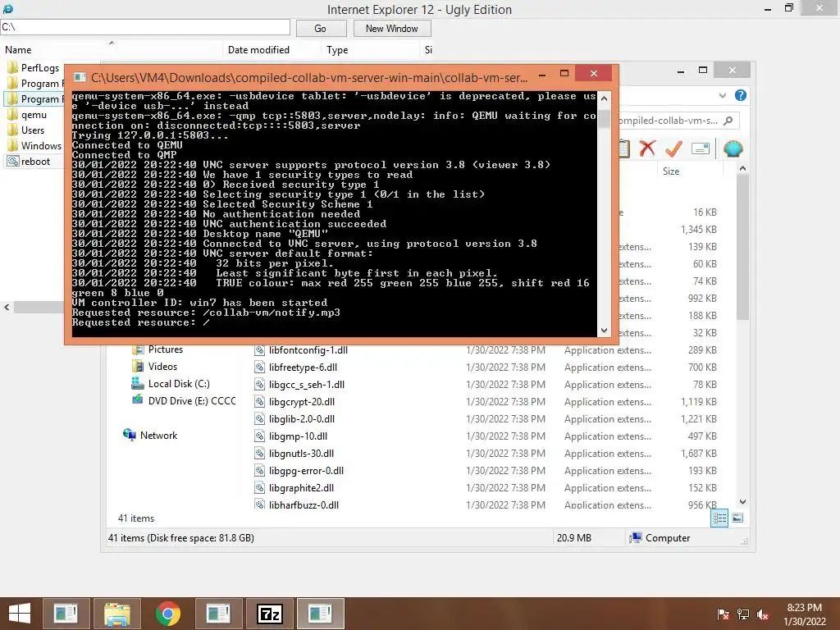Switch Explorer to large icons view
The image size is (840, 630).
point(737,518)
